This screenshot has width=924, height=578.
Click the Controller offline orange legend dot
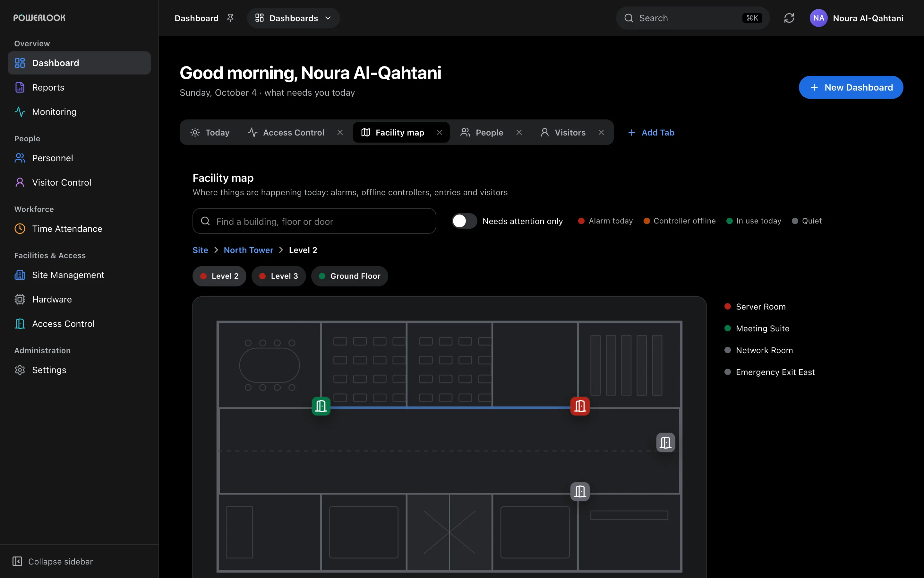[x=646, y=221]
